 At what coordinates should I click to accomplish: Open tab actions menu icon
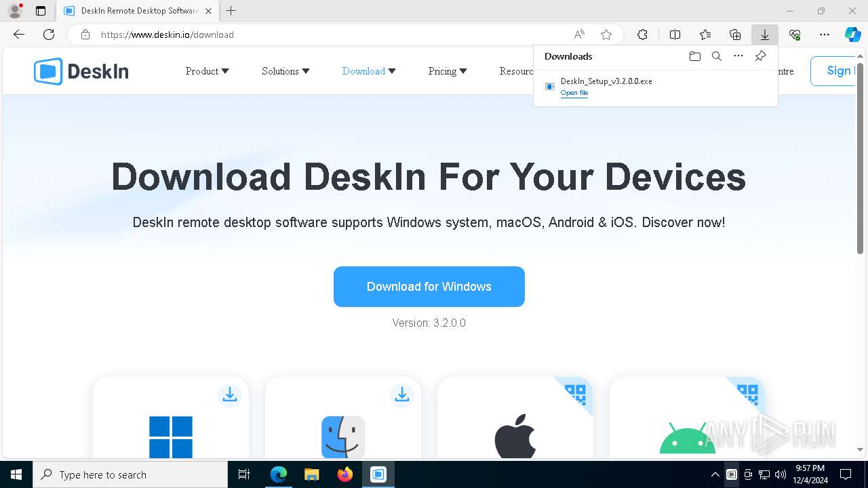pyautogui.click(x=41, y=11)
